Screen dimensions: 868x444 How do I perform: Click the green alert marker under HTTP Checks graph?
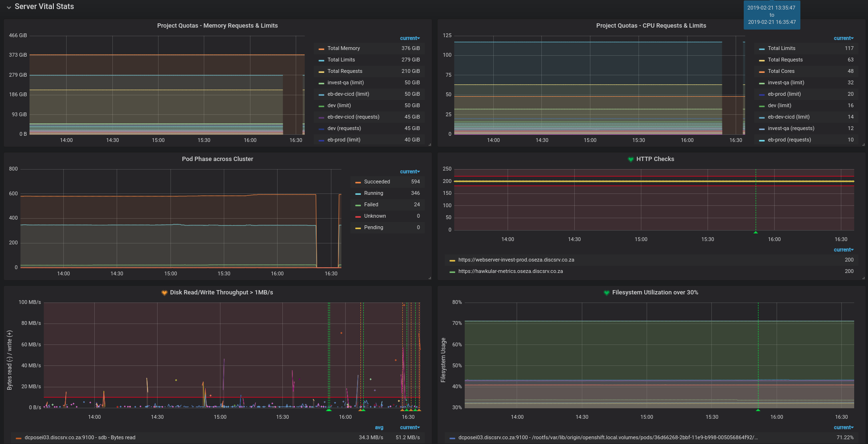click(x=756, y=232)
